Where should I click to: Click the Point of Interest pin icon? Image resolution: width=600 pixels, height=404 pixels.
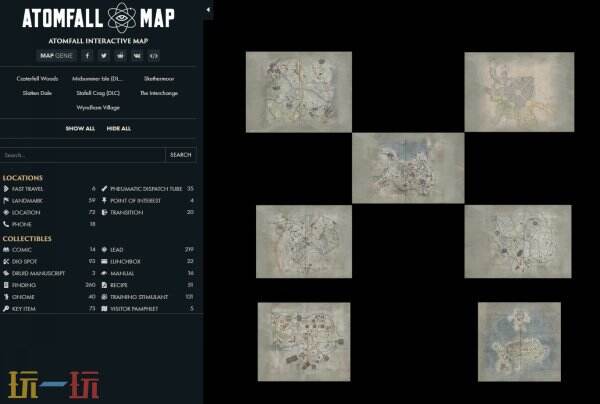[104, 201]
